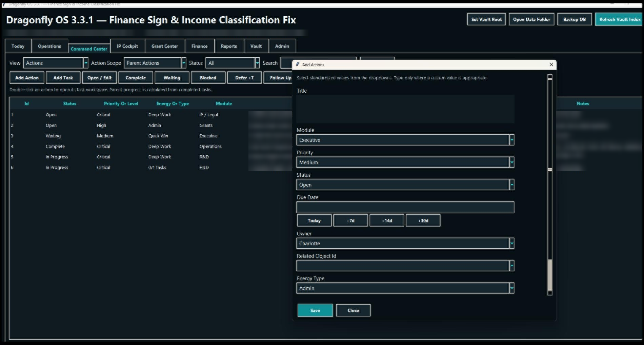
Task: Click the Defer +7 button
Action: (244, 78)
